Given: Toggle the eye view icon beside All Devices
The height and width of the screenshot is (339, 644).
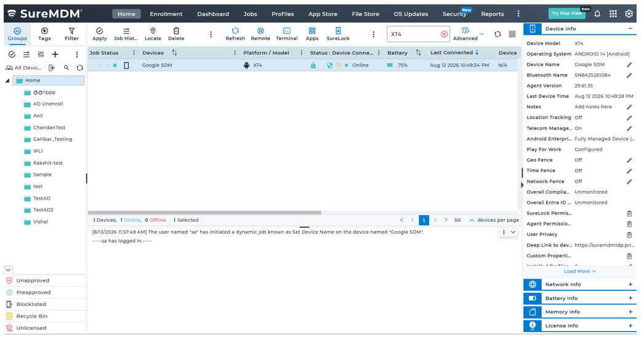Looking at the screenshot, I should (52, 68).
